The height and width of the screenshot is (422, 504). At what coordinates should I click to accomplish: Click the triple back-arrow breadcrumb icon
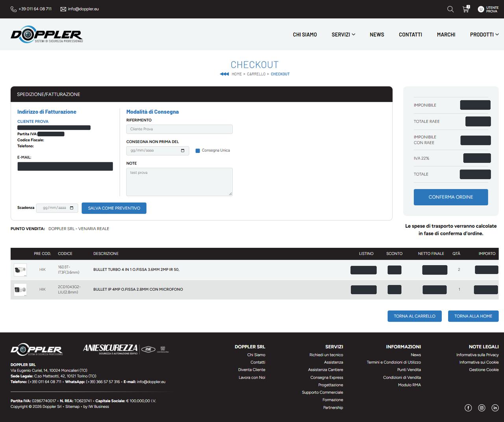click(x=224, y=74)
